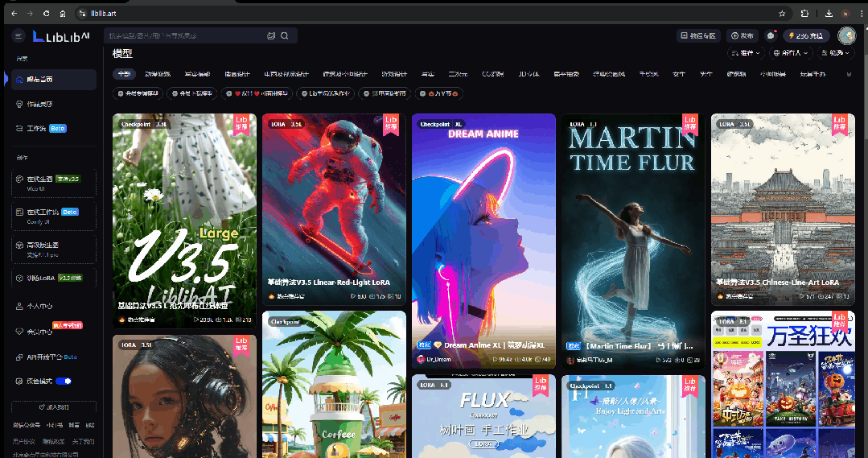The height and width of the screenshot is (458, 868).
Task: Expand the filter dropdown at far right
Action: click(x=835, y=52)
